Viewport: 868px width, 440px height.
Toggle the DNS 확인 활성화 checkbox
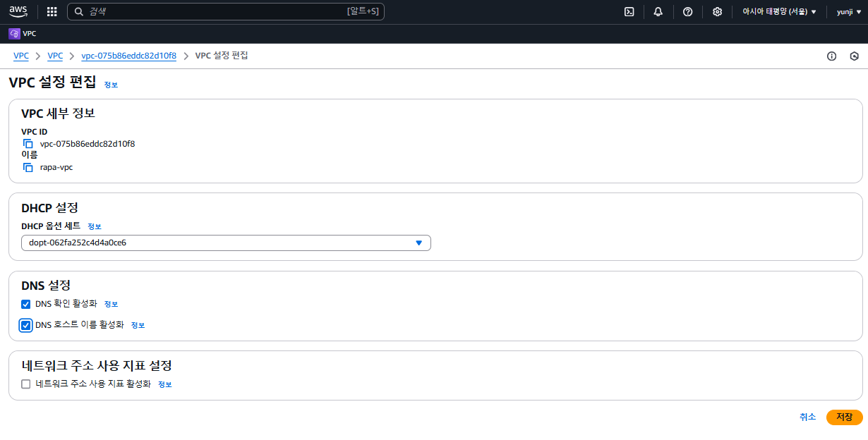click(x=26, y=304)
